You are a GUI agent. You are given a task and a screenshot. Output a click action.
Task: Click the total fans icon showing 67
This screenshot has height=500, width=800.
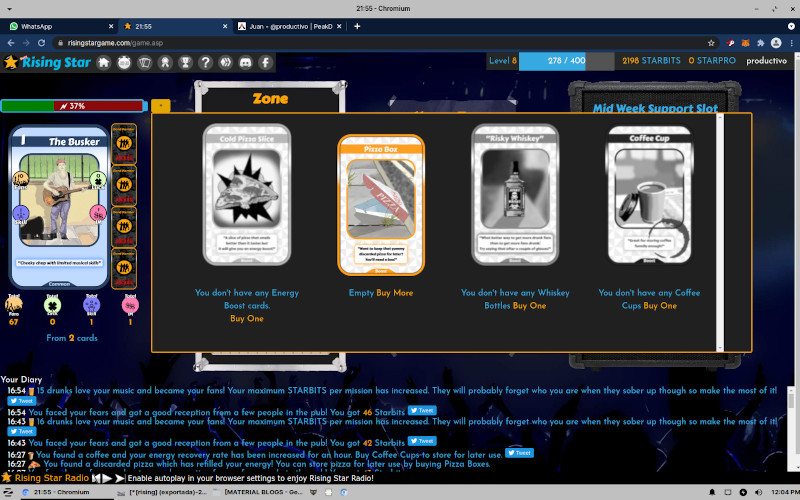pyautogui.click(x=14, y=305)
